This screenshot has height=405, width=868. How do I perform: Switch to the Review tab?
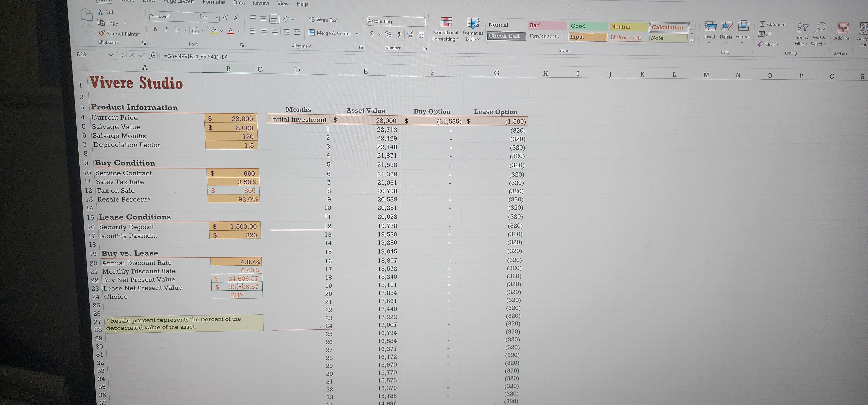tap(260, 3)
